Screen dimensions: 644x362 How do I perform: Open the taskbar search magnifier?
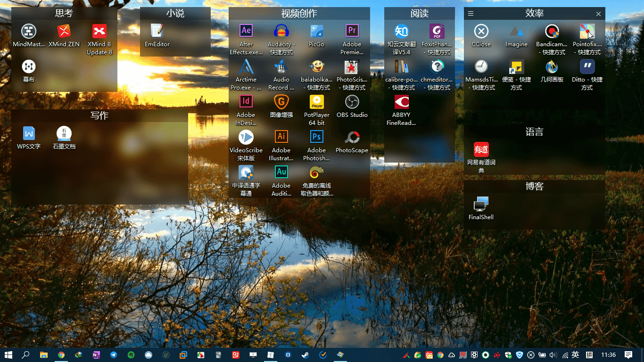click(26, 355)
